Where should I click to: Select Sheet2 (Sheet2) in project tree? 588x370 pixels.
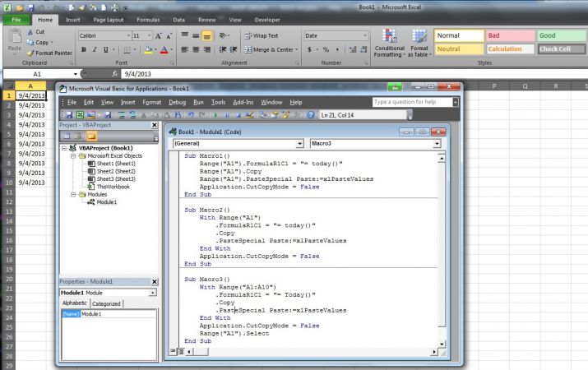tap(116, 171)
